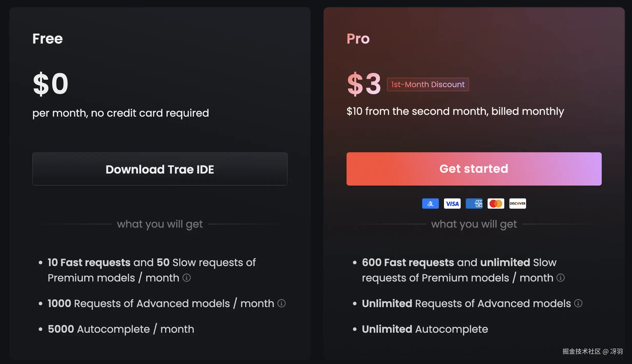Click the $0 price on Free plan

coord(51,84)
